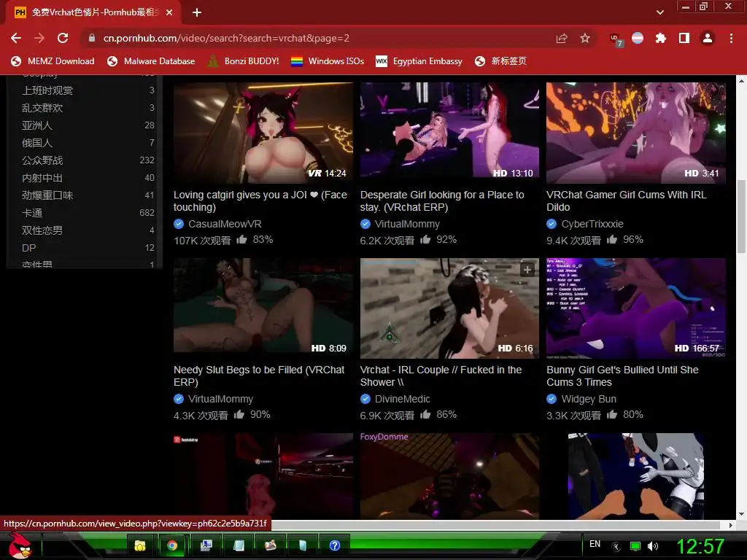Select the 卡通 category with 682
Screen dimensions: 747x560
pyautogui.click(x=88, y=213)
